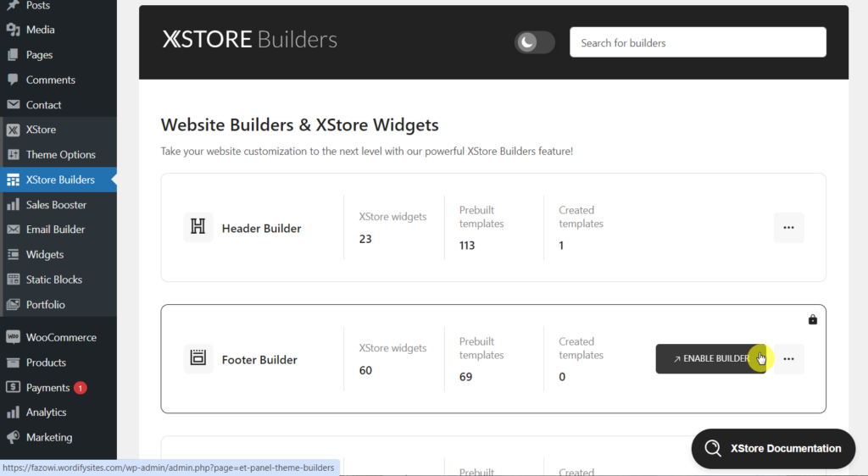Open Comments in the admin sidebar
Image resolution: width=868 pixels, height=476 pixels.
coord(58,80)
